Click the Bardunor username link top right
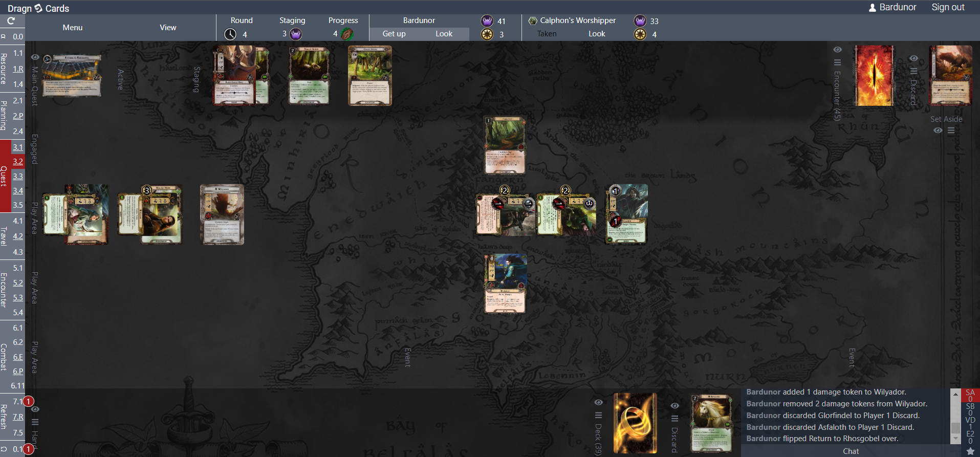 tap(898, 7)
